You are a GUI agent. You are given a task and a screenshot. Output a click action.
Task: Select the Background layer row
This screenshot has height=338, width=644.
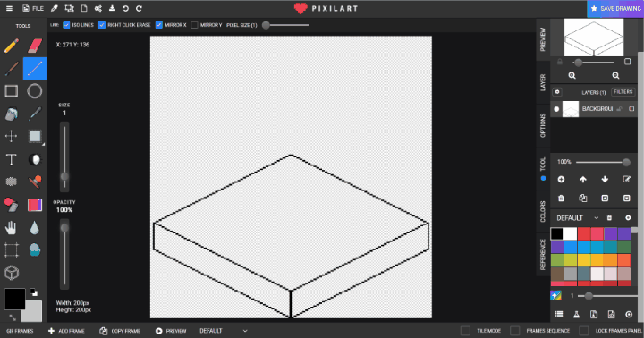[x=594, y=109]
